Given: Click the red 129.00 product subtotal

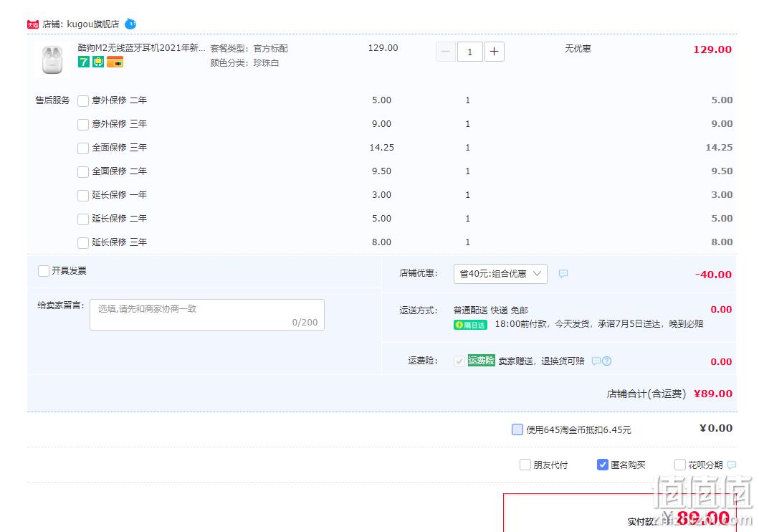Looking at the screenshot, I should 712,49.
